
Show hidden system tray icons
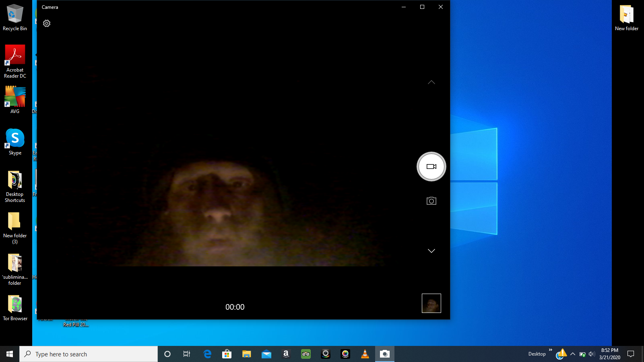pos(573,354)
